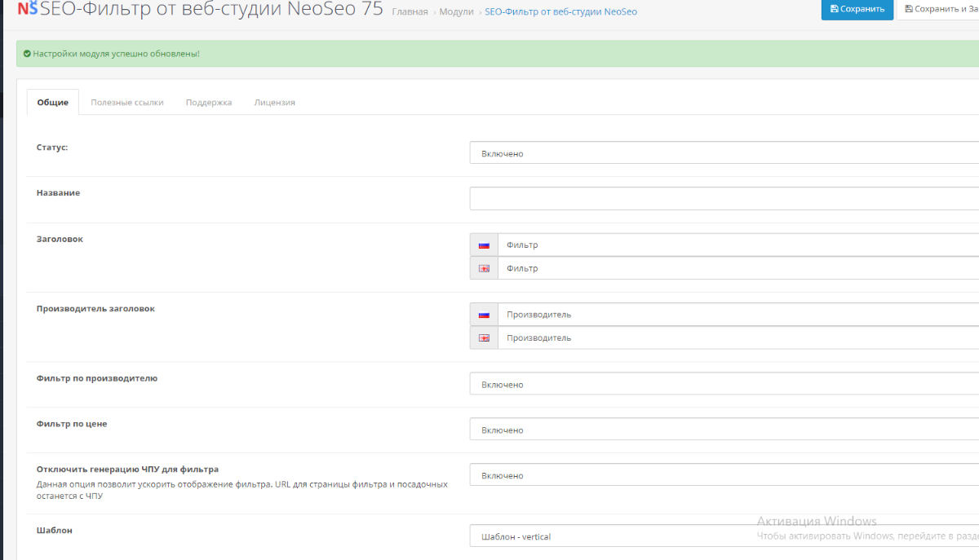Edit the Russian Производитель заголовок field
Viewport: 979px width, 560px height.
[738, 315]
